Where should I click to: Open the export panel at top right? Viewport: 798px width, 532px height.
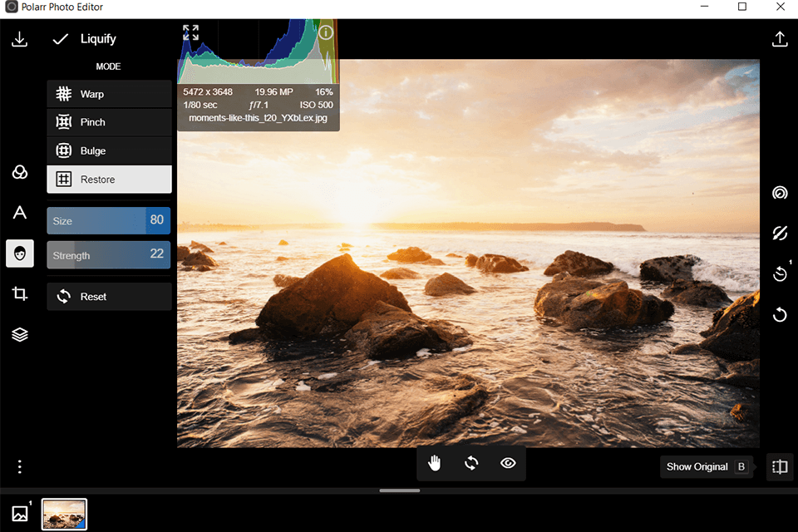pos(779,38)
